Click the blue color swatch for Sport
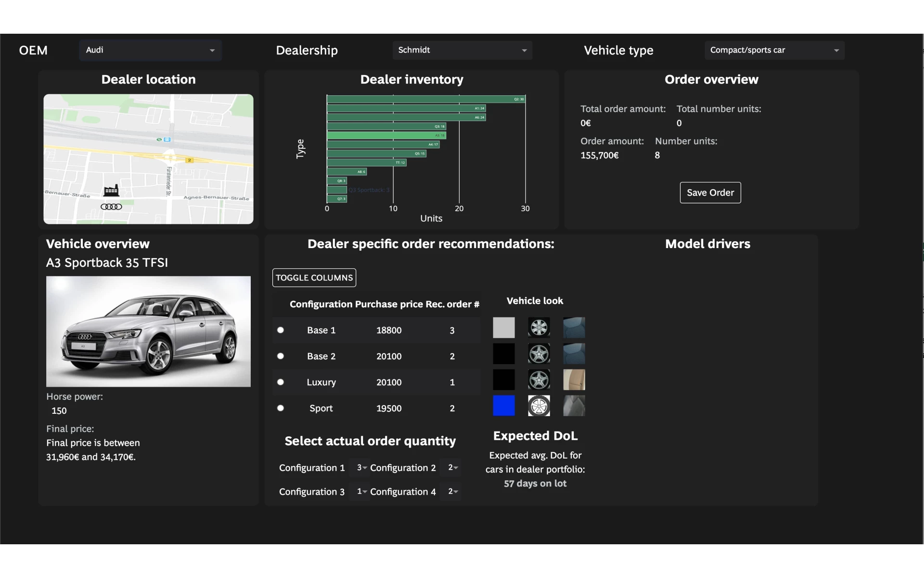The image size is (924, 578). coord(504,406)
